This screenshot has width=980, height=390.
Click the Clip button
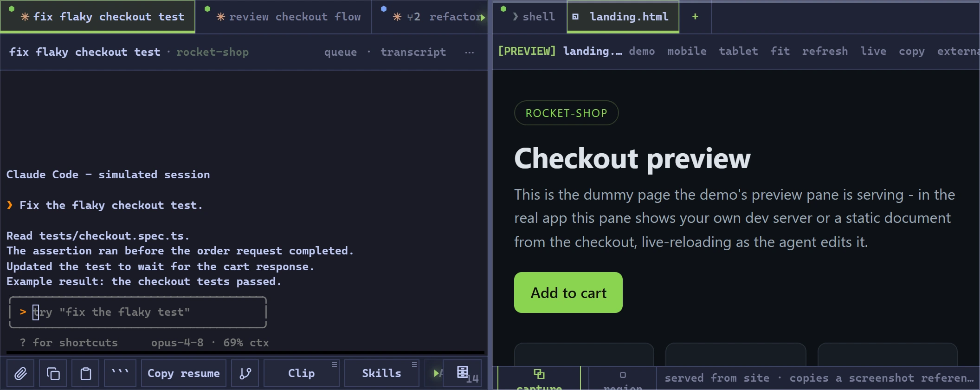[x=302, y=373]
